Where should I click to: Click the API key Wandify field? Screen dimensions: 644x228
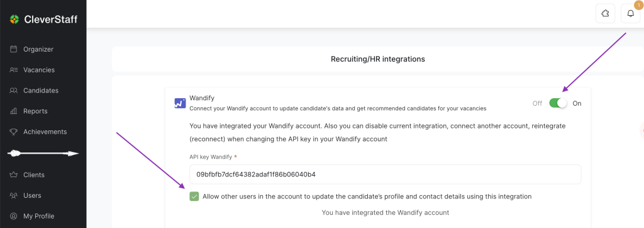(386, 174)
